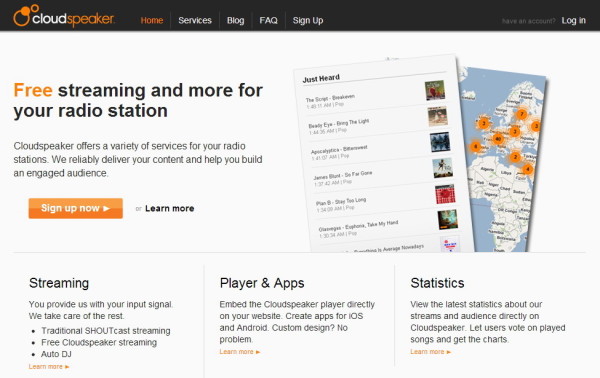Select Sign Up in navigation bar

pos(308,20)
